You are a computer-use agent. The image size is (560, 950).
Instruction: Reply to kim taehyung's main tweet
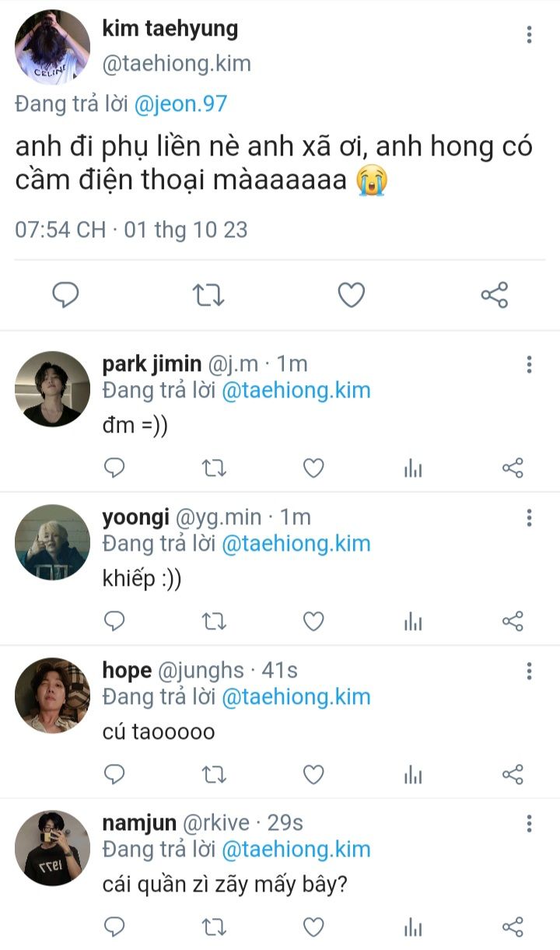[x=65, y=295]
